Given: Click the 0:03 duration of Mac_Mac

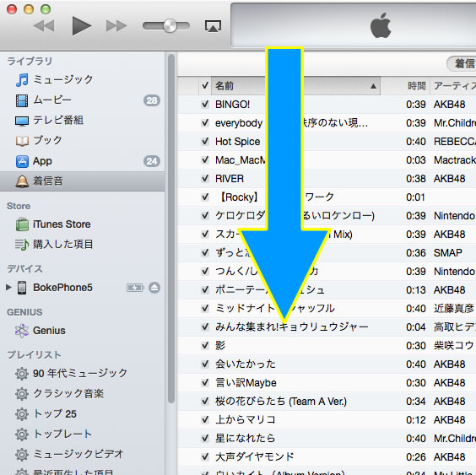Looking at the screenshot, I should click(x=416, y=160).
